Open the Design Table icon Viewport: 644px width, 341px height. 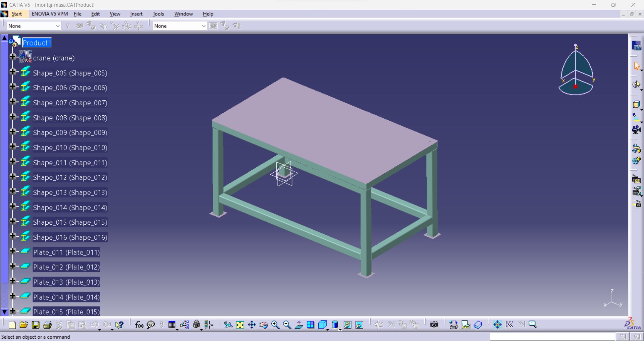[x=172, y=325]
